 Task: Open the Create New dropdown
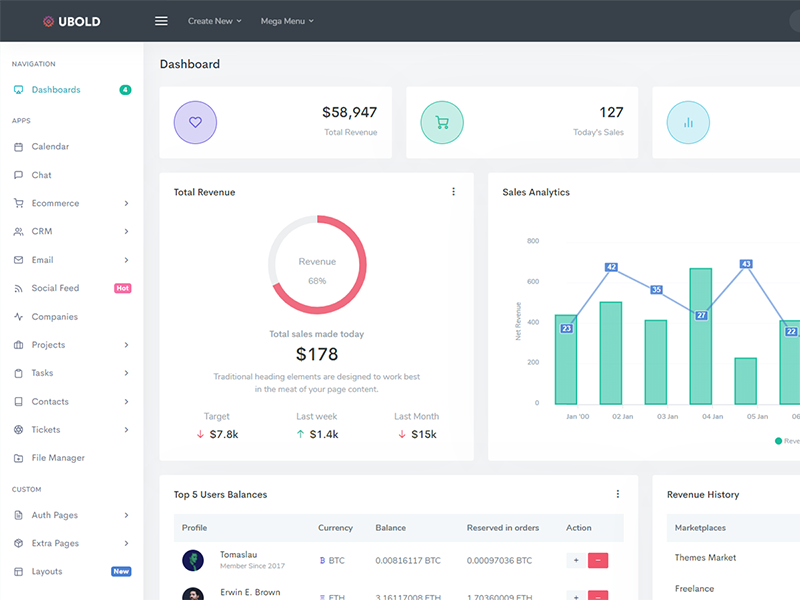214,21
